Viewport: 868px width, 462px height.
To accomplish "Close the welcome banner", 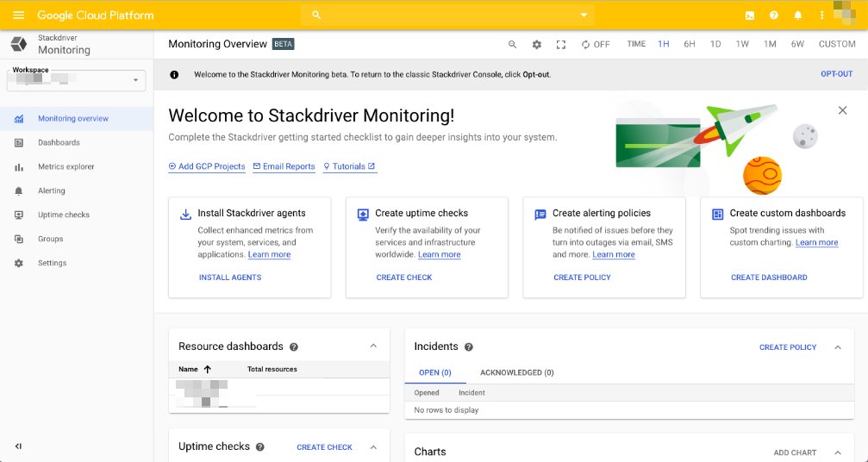I will [x=842, y=110].
